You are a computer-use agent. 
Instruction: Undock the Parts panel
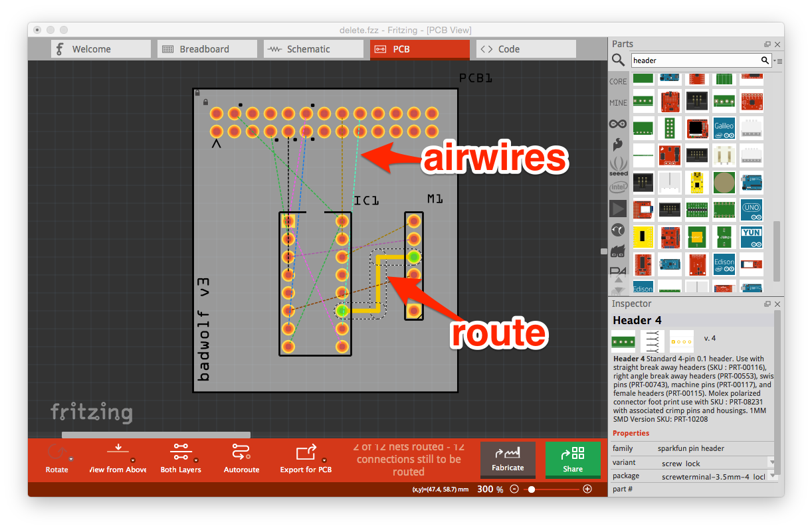pos(767,44)
